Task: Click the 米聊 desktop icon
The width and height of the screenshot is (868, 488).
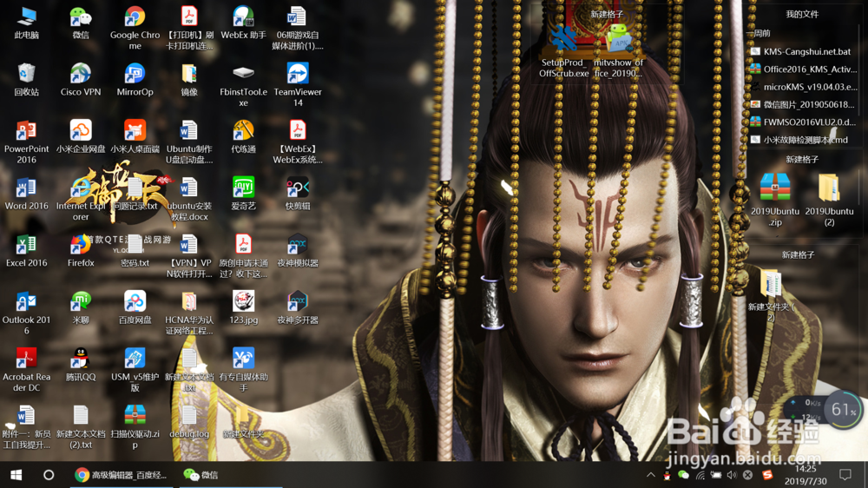Action: (x=81, y=308)
